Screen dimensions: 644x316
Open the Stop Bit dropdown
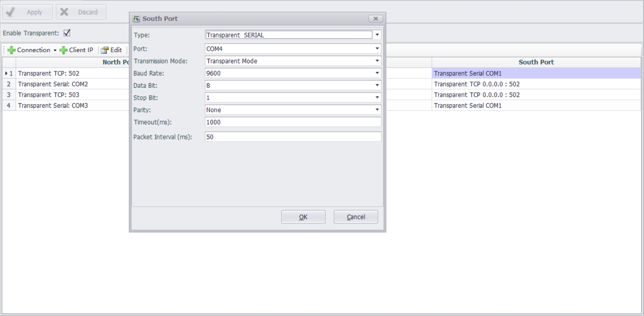(377, 98)
